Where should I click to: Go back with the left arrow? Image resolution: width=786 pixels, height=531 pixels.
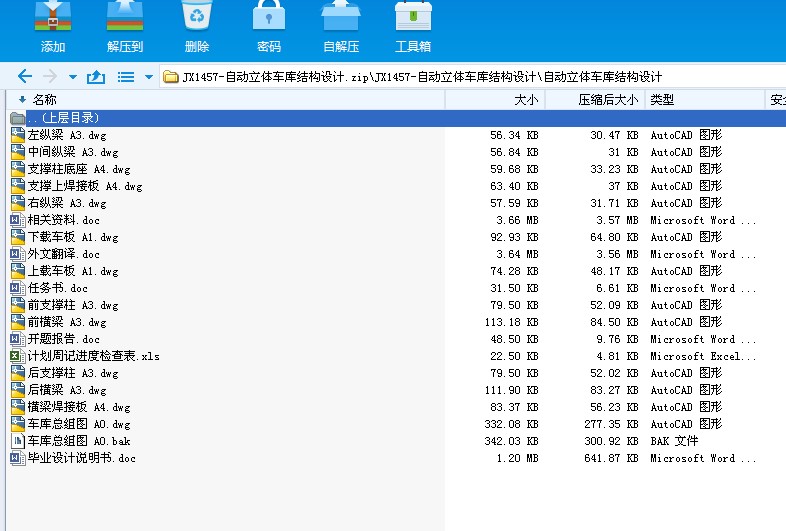25,77
